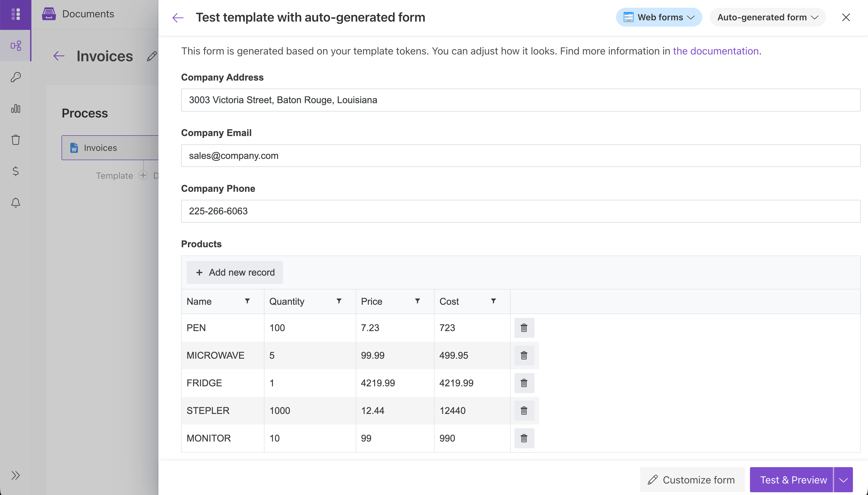Delete the STEPLER row
The image size is (868, 495).
pyautogui.click(x=524, y=410)
